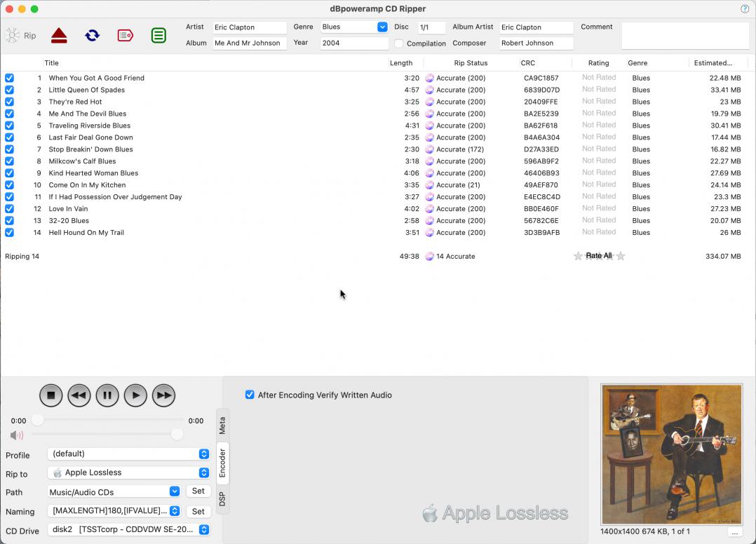Viewport: 756px width, 544px height.
Task: Click the Rate All label
Action: point(599,256)
